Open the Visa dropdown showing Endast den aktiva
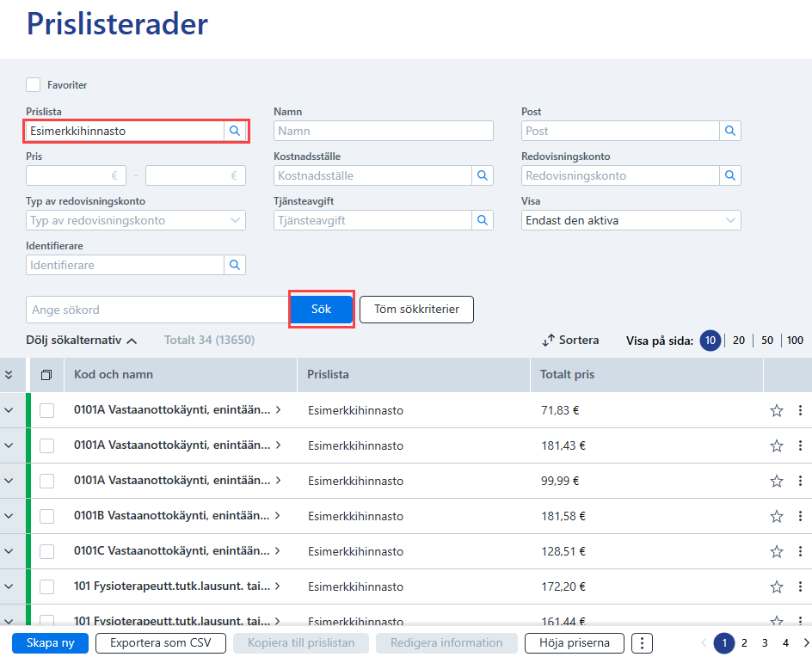 pyautogui.click(x=631, y=220)
